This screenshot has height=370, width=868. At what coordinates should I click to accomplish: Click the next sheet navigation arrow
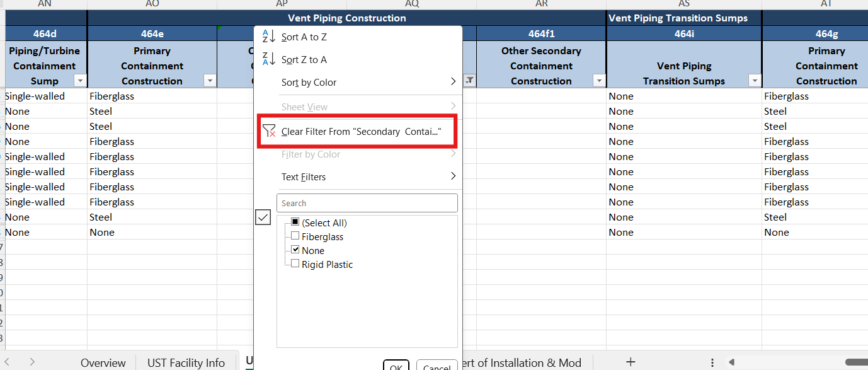pos(32,362)
